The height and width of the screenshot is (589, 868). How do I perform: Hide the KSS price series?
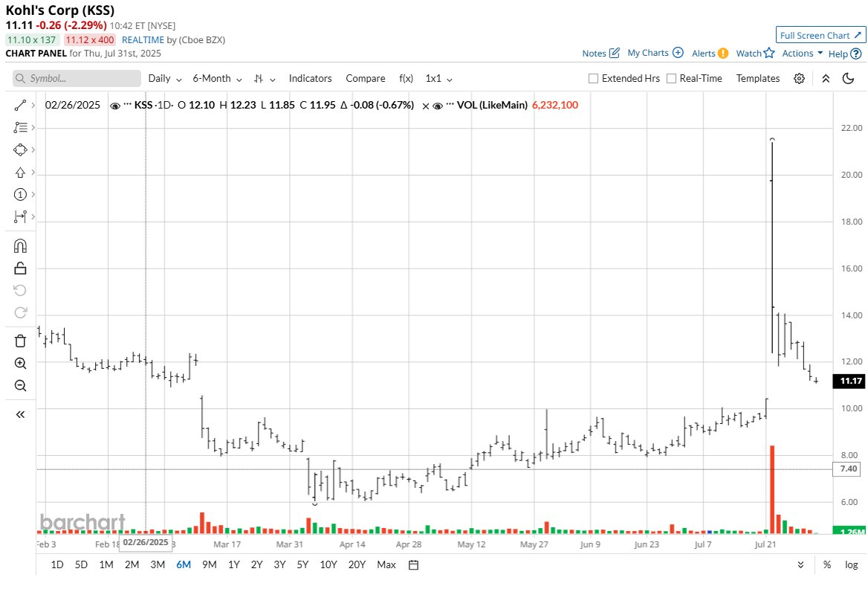coord(115,106)
